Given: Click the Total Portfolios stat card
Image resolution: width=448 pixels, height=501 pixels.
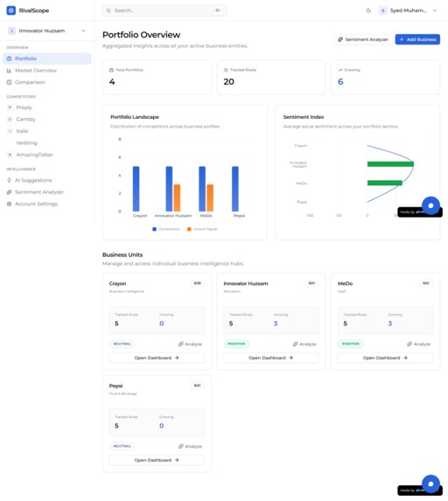Looking at the screenshot, I should pyautogui.click(x=157, y=77).
